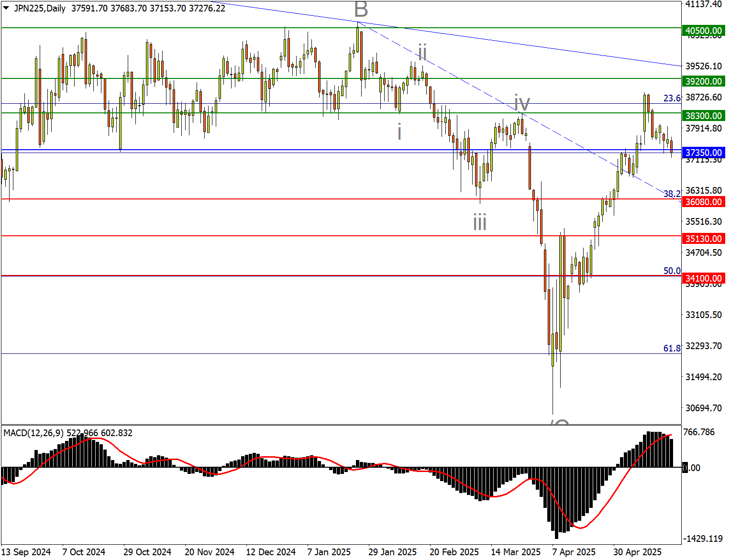
Task: Select the 13 Sep 2024 date marker
Action: 26,552
